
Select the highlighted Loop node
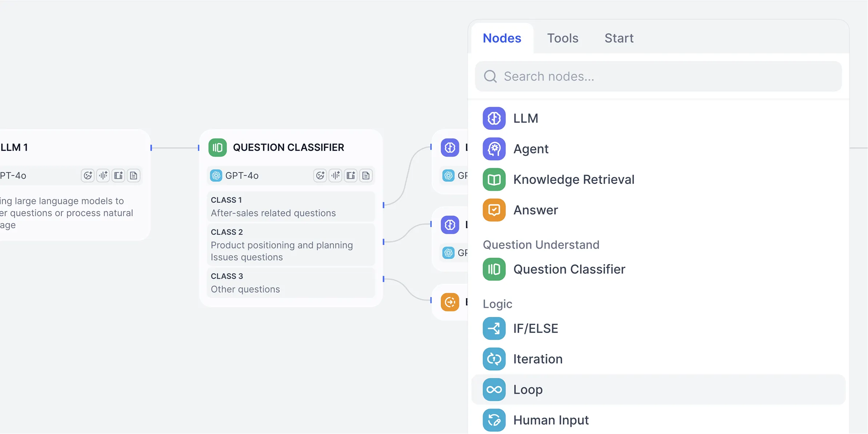tap(658, 389)
